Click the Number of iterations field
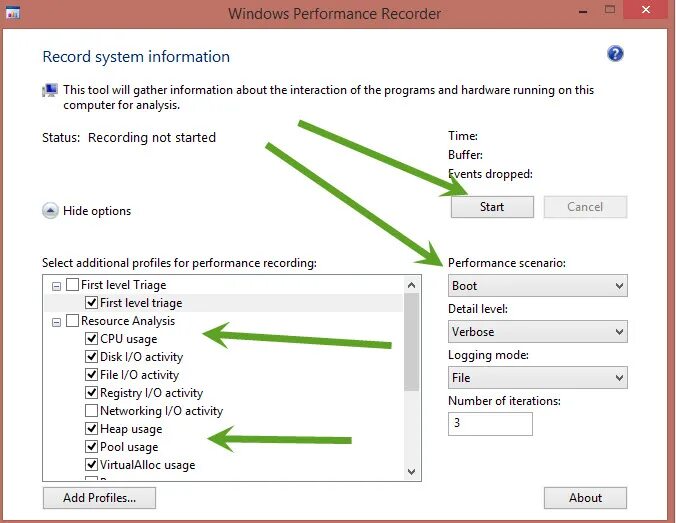This screenshot has width=676, height=523. [x=490, y=424]
